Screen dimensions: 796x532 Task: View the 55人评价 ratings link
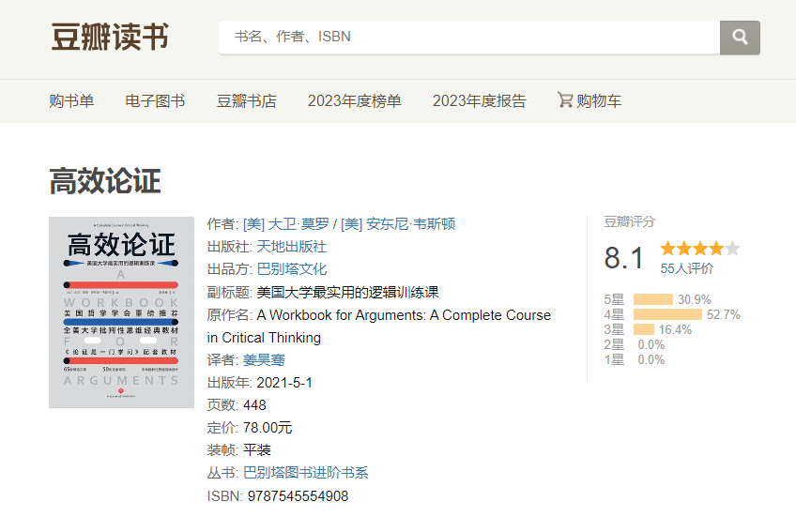(x=686, y=268)
